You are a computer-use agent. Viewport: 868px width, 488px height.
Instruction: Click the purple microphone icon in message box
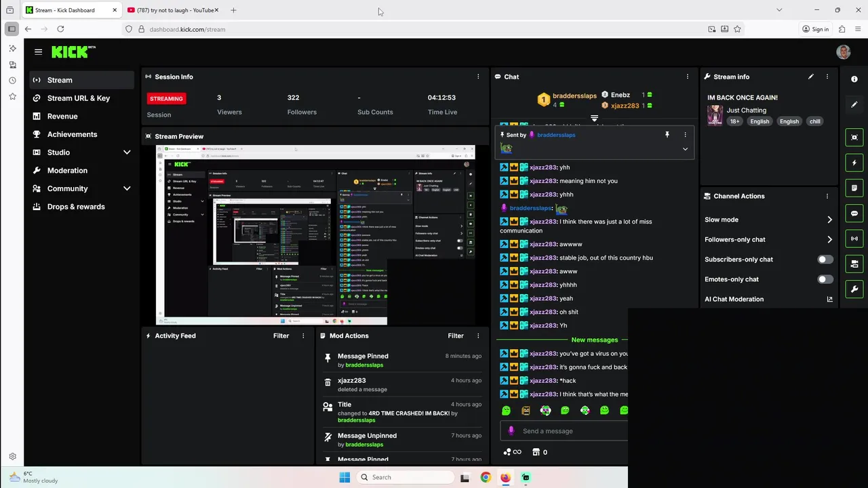pyautogui.click(x=511, y=431)
